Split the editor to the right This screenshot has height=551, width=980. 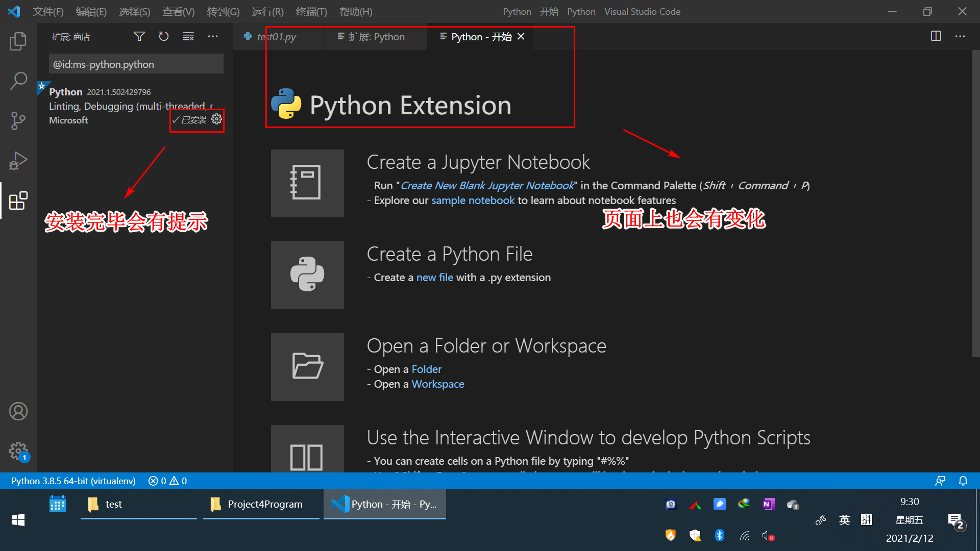tap(936, 36)
